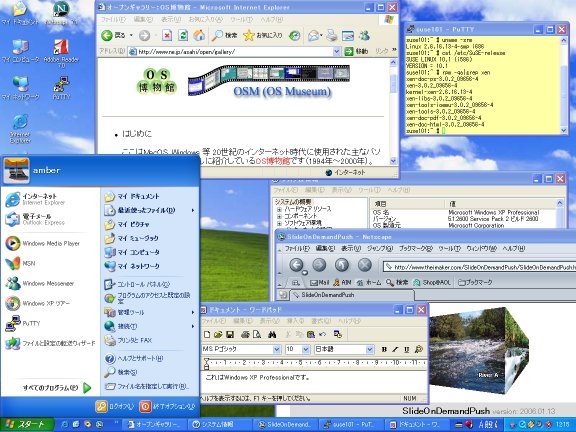Click the binoculars Find icon in WordPad
This screenshot has height=432, width=576.
pos(272,334)
